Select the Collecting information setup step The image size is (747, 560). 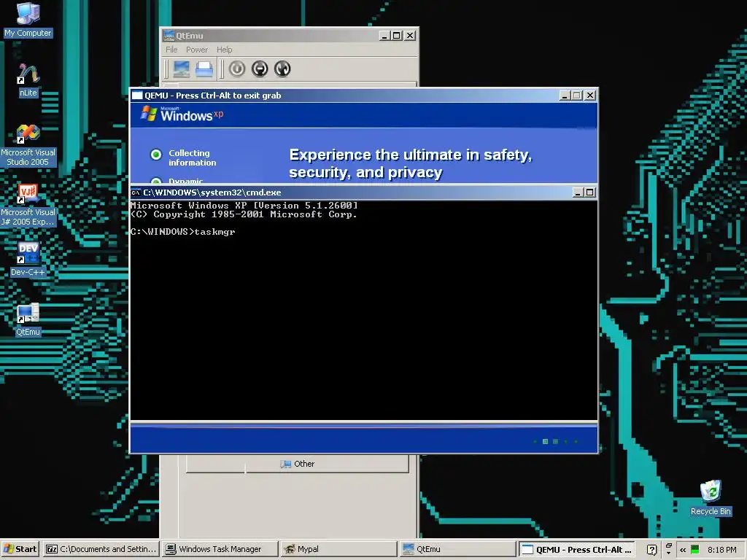[183, 157]
